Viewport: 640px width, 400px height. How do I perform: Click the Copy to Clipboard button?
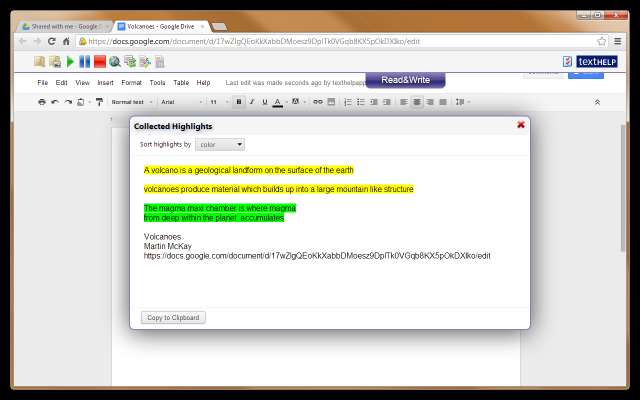(173, 318)
